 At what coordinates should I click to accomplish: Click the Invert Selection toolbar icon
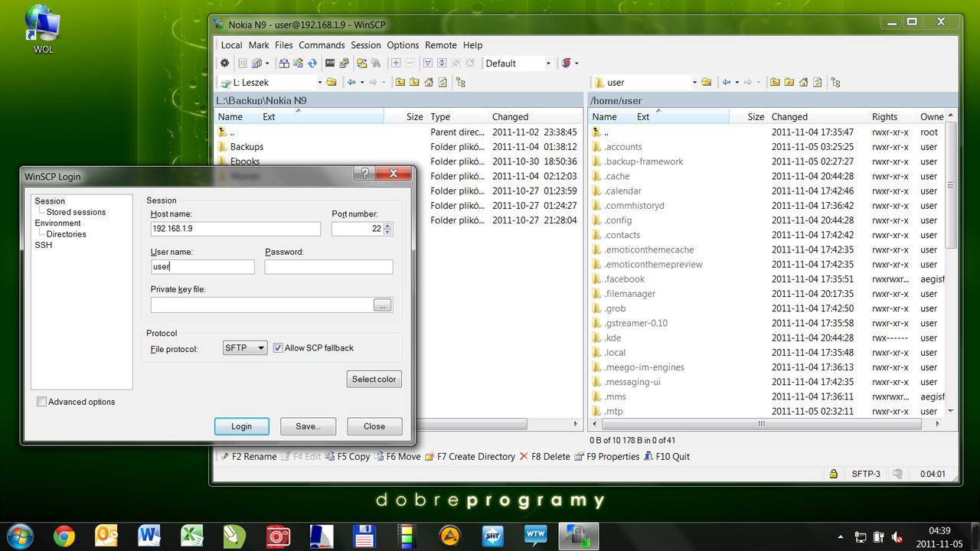[x=442, y=64]
